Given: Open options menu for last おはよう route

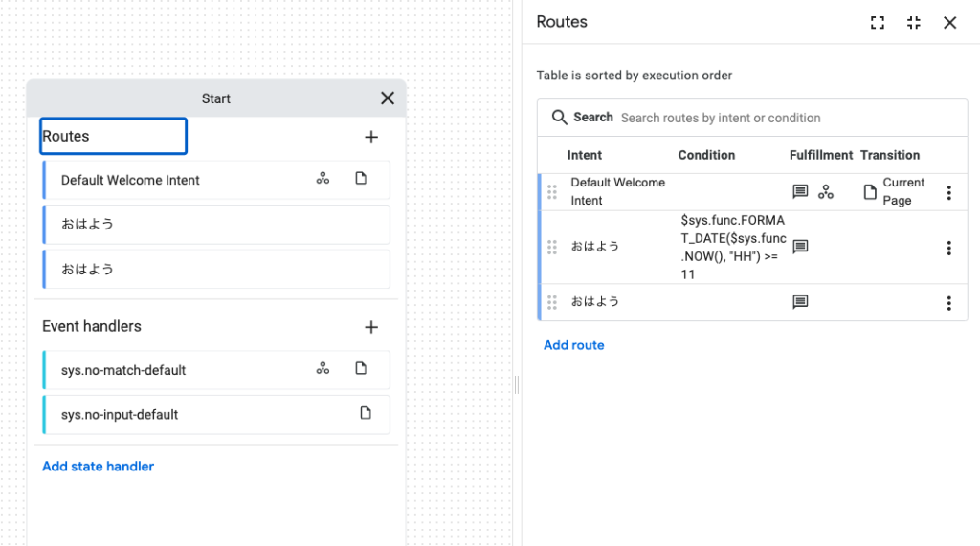Looking at the screenshot, I should [x=948, y=303].
